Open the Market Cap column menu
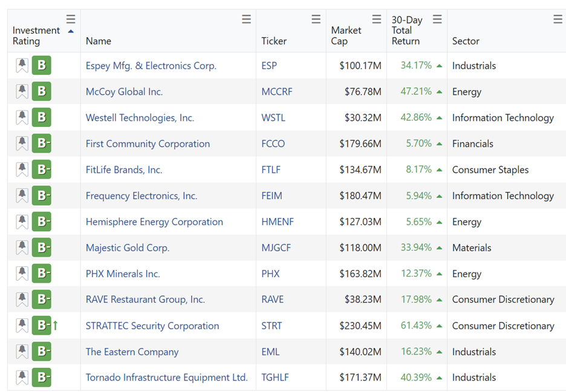This screenshot has width=566, height=392. coord(377,19)
